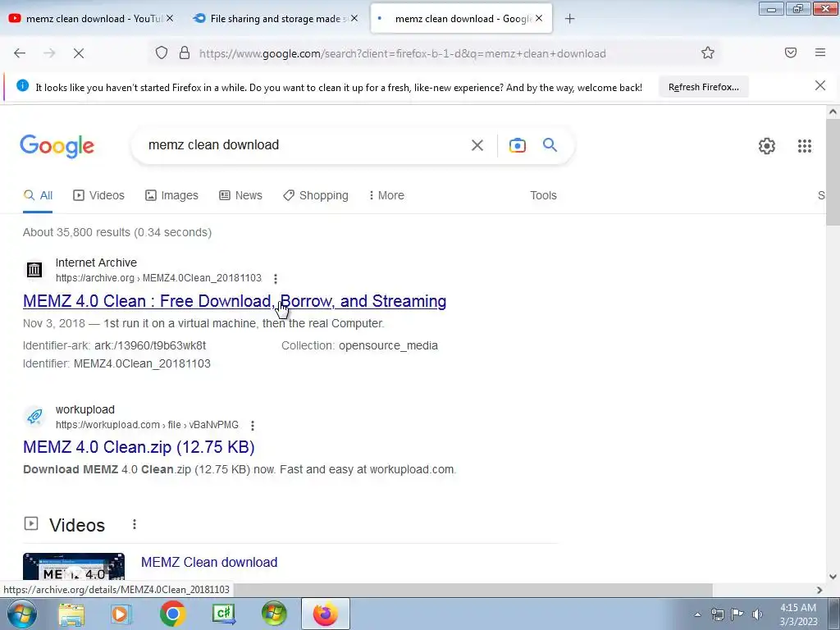840x630 pixels.
Task: Expand the More search filters menu
Action: (x=386, y=195)
